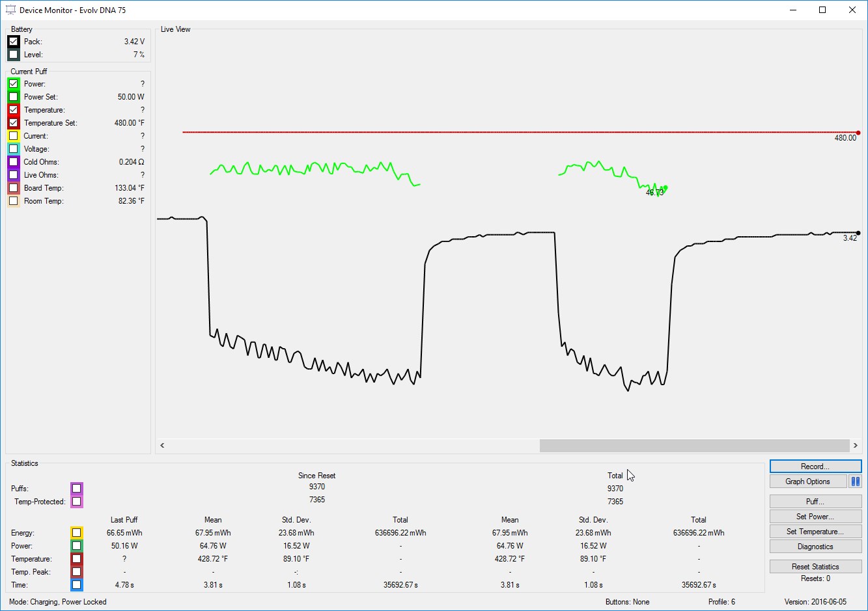Toggle the Temp-Protected statistics checkbox
The height and width of the screenshot is (611, 868).
[x=77, y=502]
